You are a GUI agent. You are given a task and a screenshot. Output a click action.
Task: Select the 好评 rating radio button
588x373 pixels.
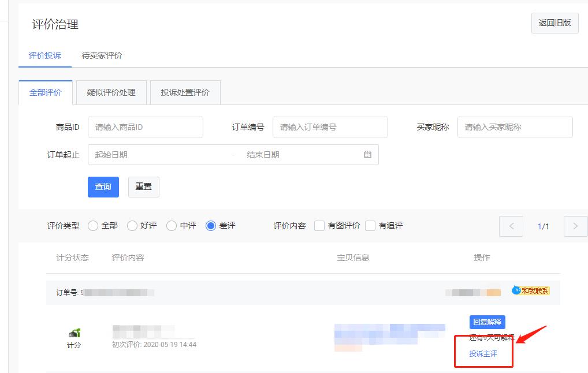click(x=133, y=226)
